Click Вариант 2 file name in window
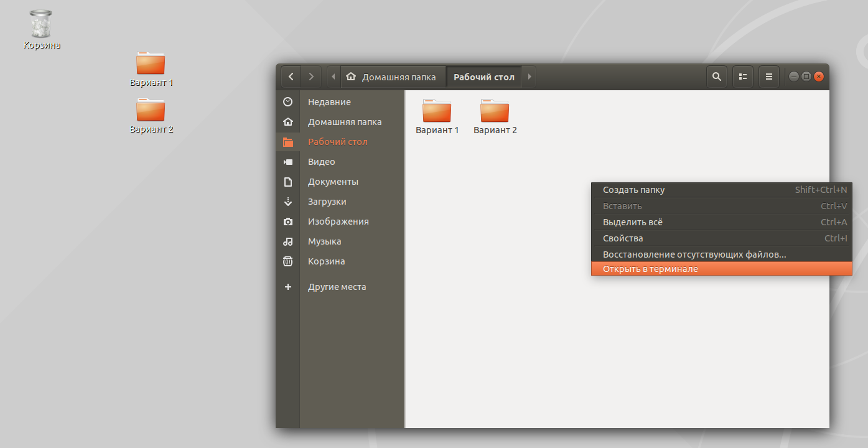The height and width of the screenshot is (448, 868). [495, 130]
